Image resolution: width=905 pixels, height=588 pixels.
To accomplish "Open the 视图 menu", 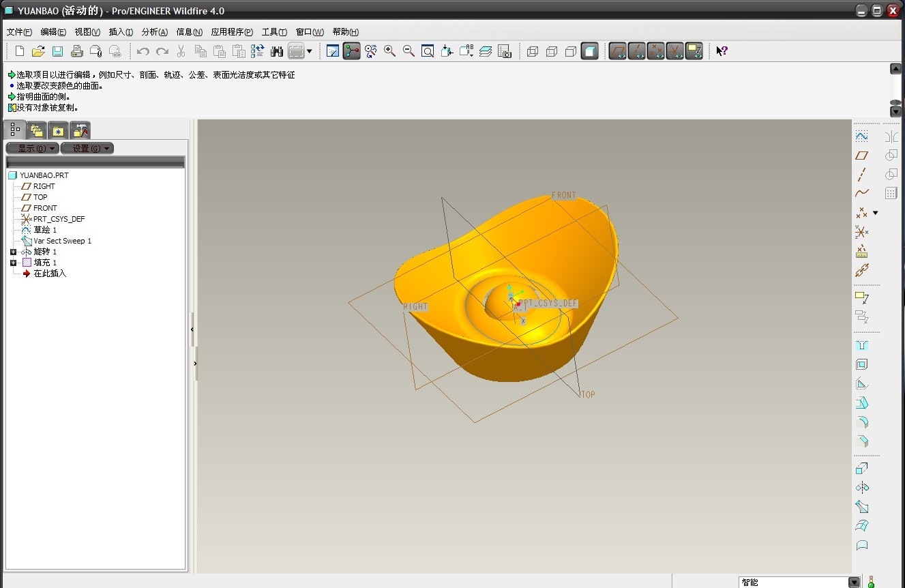I will pyautogui.click(x=87, y=32).
